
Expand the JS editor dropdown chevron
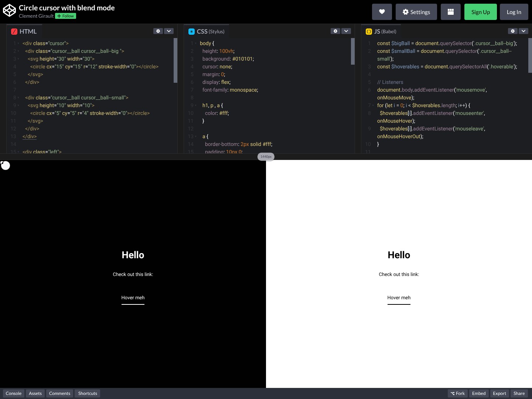524,31
